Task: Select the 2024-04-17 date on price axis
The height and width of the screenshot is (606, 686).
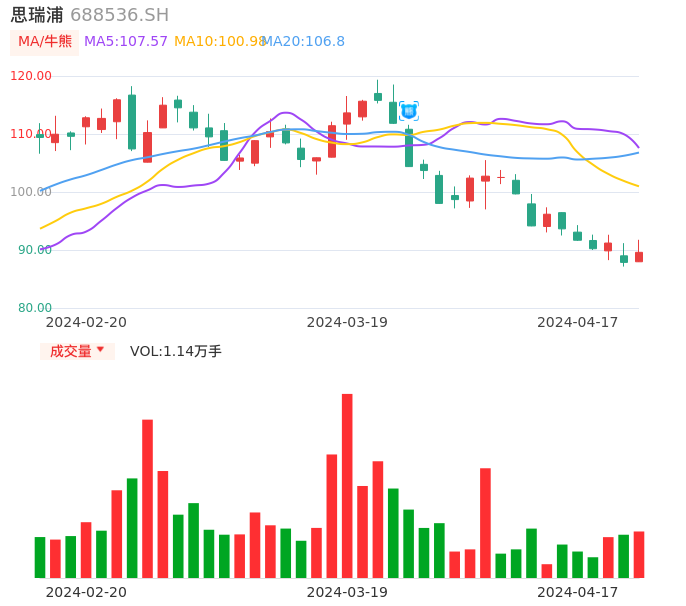Action: (577, 322)
